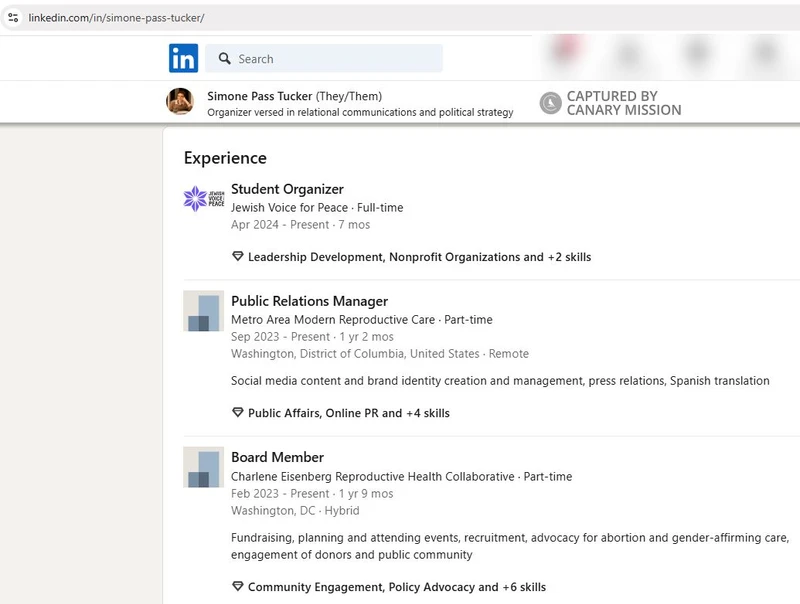The height and width of the screenshot is (604, 800).
Task: Focus the LinkedIn Search field
Action: click(324, 58)
